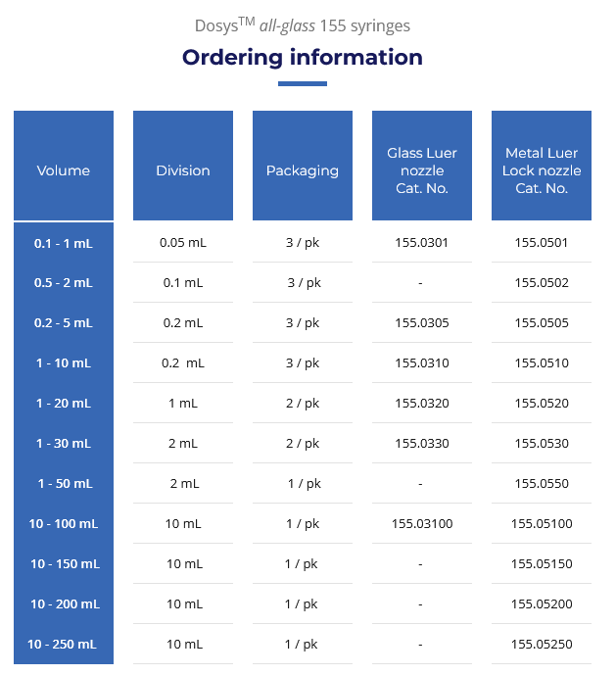The image size is (616, 675).
Task: Click the Volume column header
Action: coord(64,170)
